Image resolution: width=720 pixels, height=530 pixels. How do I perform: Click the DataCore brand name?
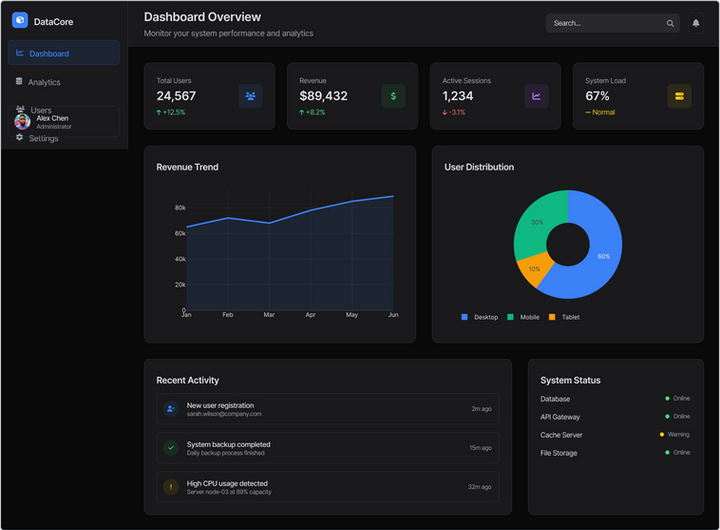(x=53, y=22)
